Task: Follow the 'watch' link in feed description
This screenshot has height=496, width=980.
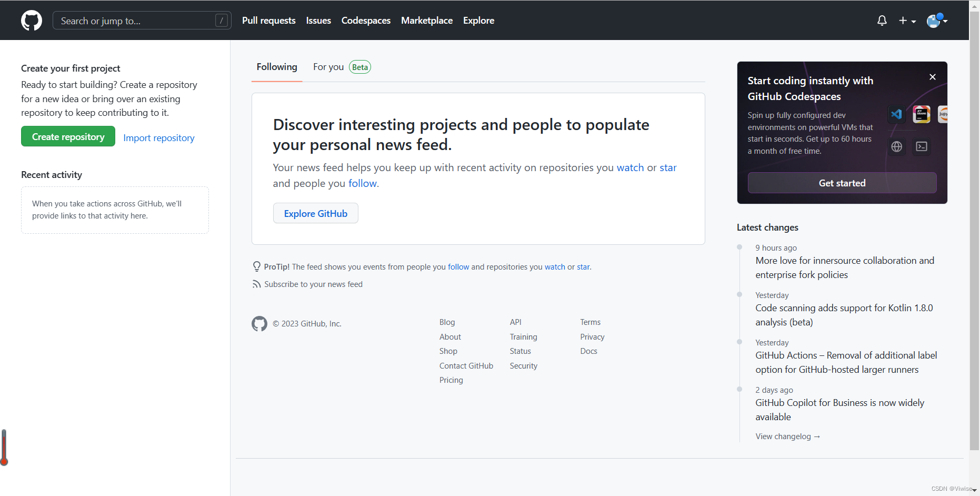Action: (x=630, y=167)
